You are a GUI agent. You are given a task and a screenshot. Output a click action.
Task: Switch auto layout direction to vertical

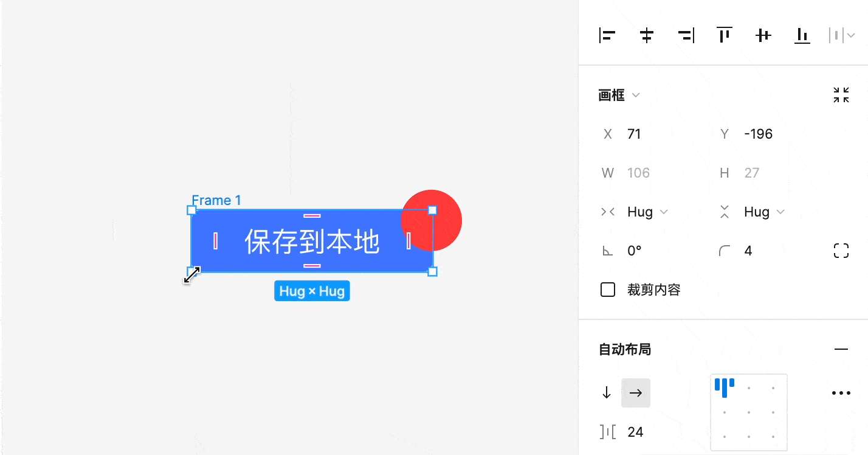(606, 393)
